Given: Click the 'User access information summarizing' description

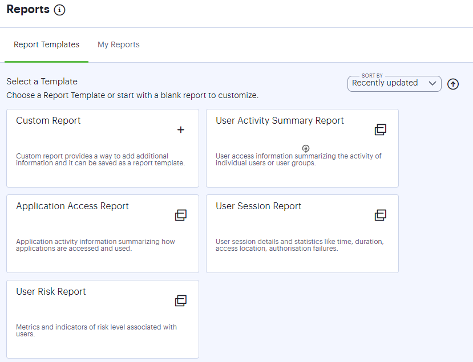Looking at the screenshot, I should tap(298, 159).
